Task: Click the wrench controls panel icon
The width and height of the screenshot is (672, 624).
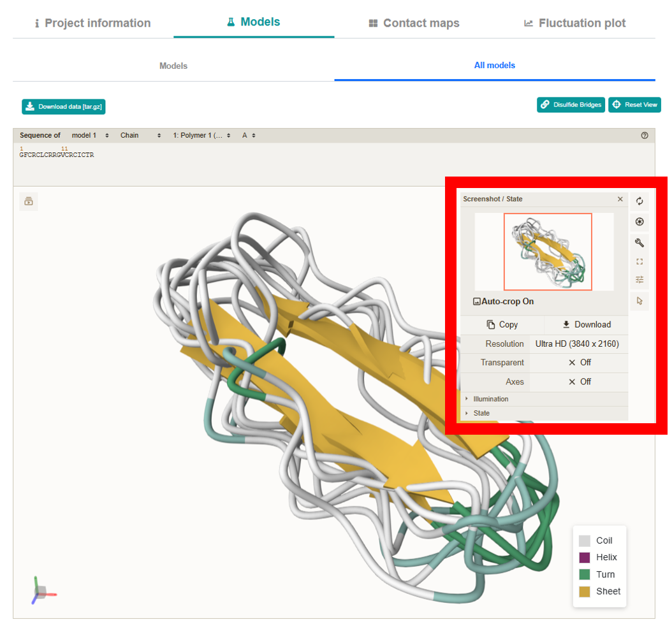Action: 639,243
